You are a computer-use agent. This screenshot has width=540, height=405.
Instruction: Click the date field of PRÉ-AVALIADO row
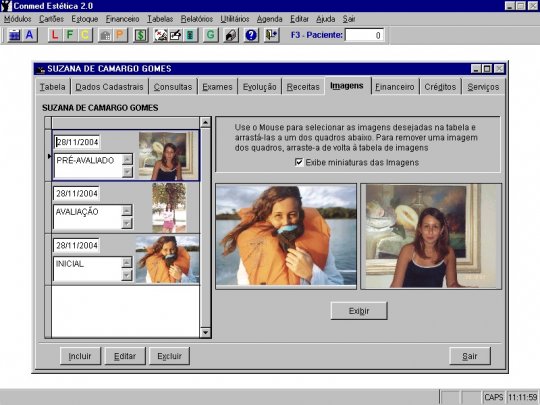77,142
